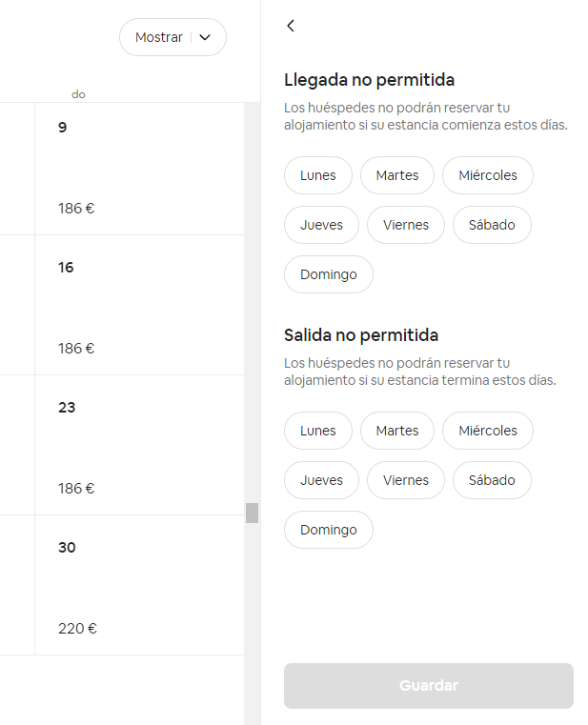This screenshot has width=588, height=725.
Task: Select Domingo under Llegada no permitida
Action: [329, 274]
